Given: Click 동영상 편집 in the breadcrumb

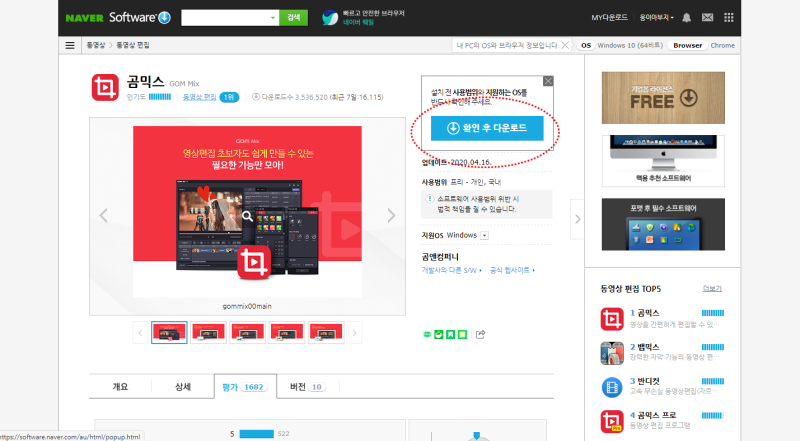Looking at the screenshot, I should [133, 45].
